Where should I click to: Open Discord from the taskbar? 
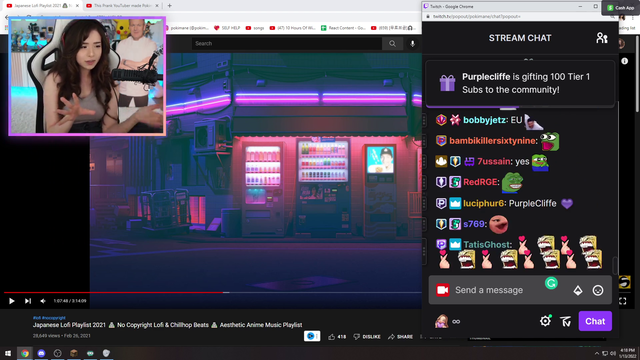point(41,353)
